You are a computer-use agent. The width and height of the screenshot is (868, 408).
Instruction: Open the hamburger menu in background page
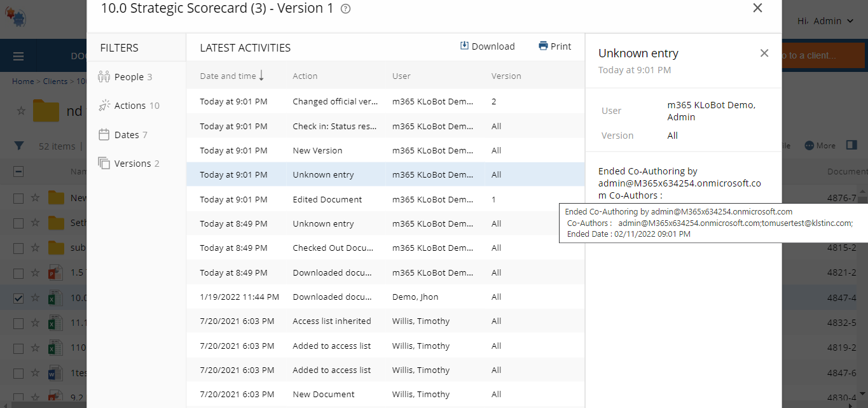18,56
